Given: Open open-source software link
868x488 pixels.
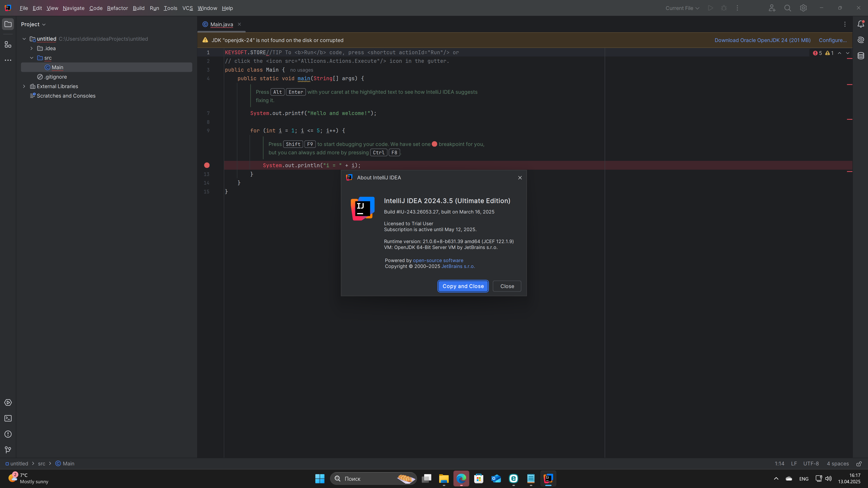Looking at the screenshot, I should 438,260.
